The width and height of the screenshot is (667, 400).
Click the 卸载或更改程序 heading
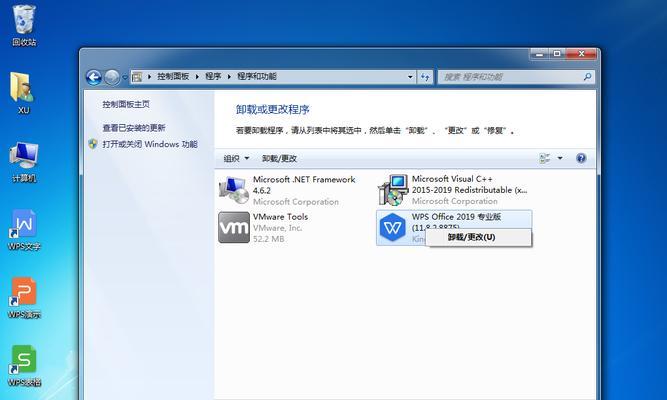point(273,110)
